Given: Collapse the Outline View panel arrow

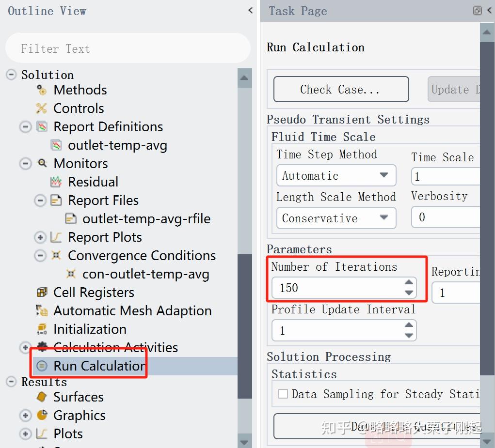Looking at the screenshot, I should click(250, 10).
